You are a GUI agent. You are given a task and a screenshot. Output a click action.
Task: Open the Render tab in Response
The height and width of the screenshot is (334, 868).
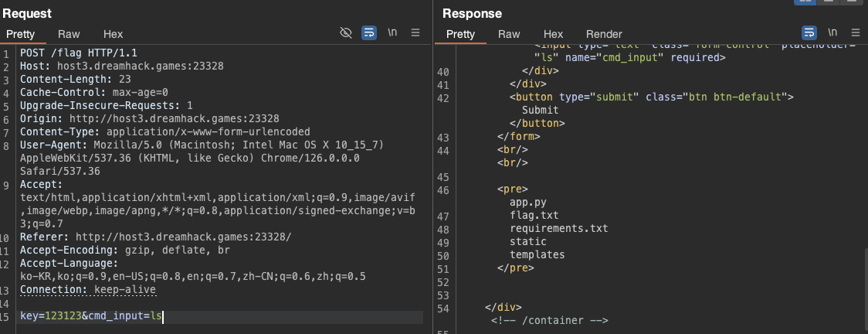(604, 34)
